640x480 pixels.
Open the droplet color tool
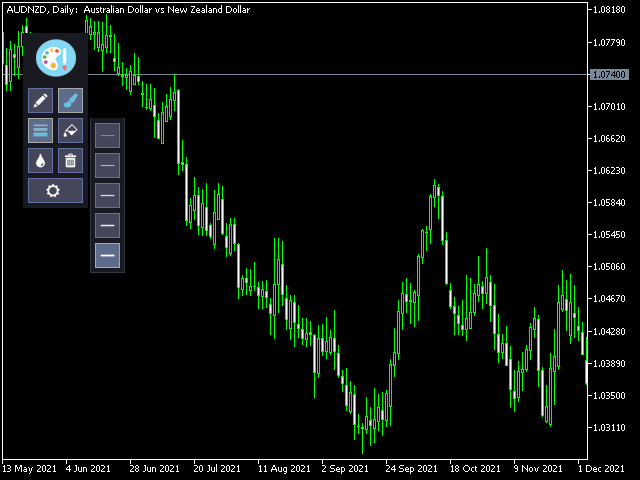tap(40, 160)
